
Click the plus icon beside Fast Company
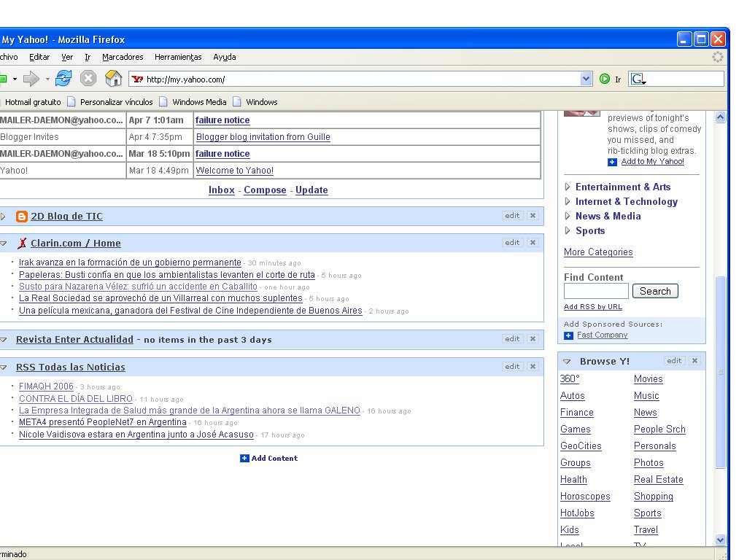pyautogui.click(x=568, y=335)
